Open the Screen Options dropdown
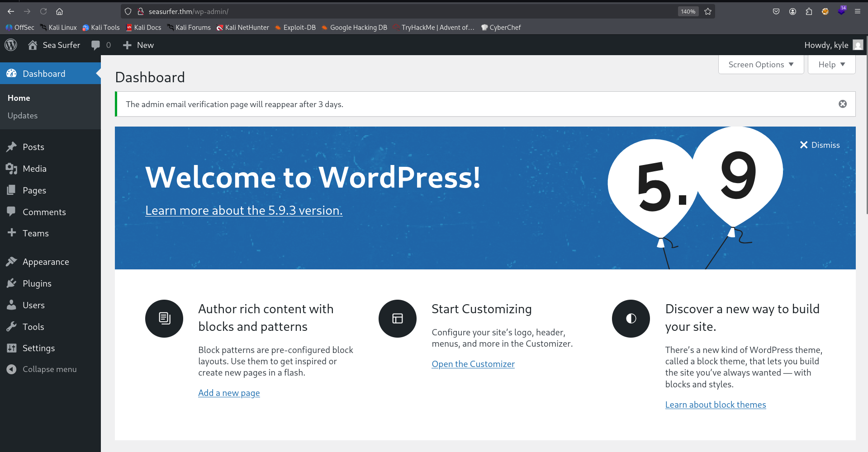868x452 pixels. (760, 64)
